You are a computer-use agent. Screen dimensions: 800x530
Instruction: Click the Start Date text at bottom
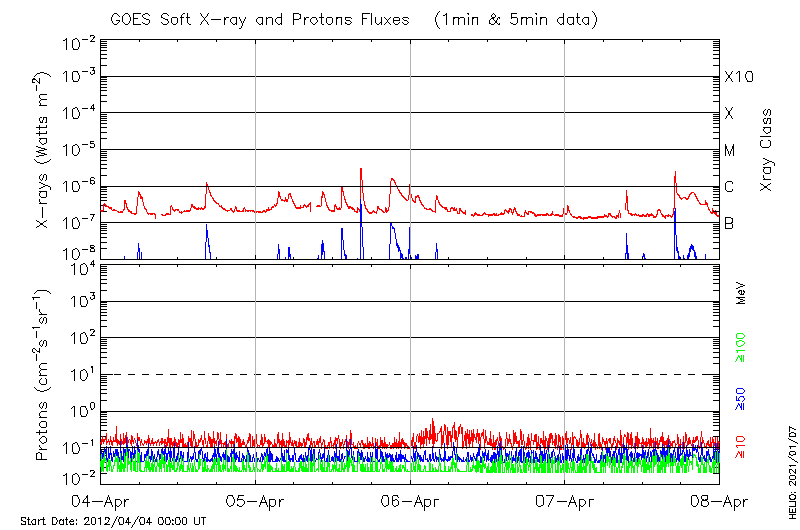pos(113,521)
